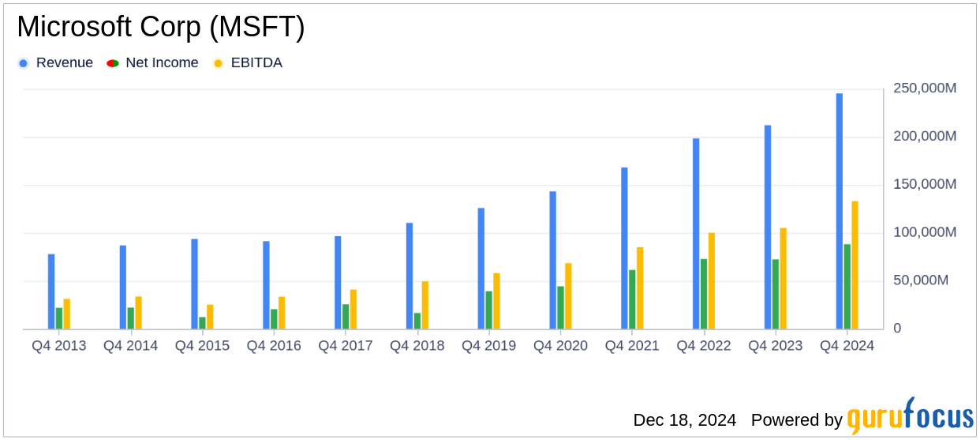Click the yellow EBITDA legend dot

coord(218,63)
